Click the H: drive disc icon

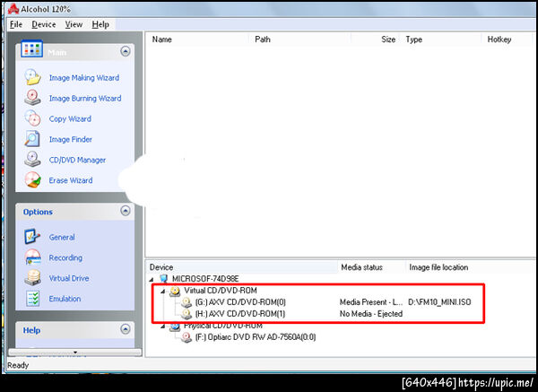(187, 314)
